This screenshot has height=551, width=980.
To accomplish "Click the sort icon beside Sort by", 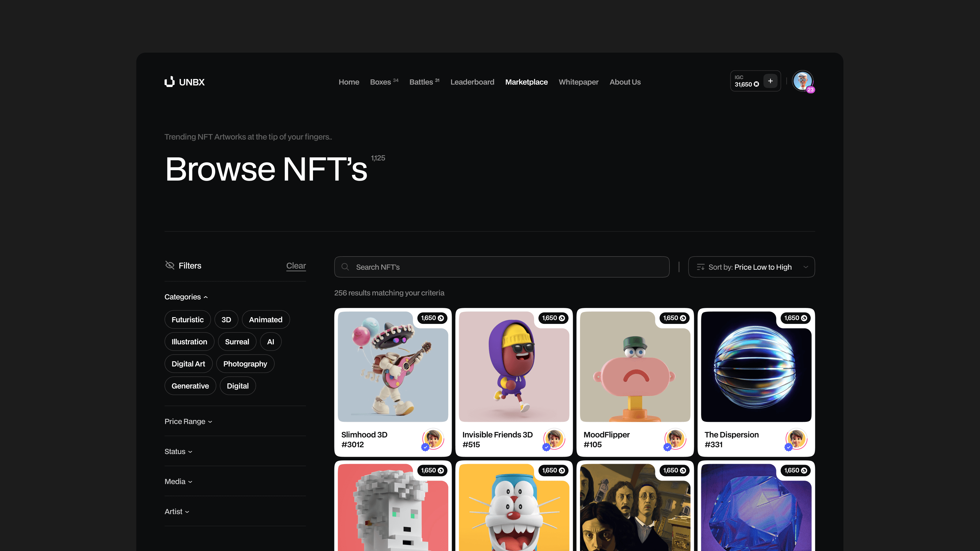I will point(700,267).
